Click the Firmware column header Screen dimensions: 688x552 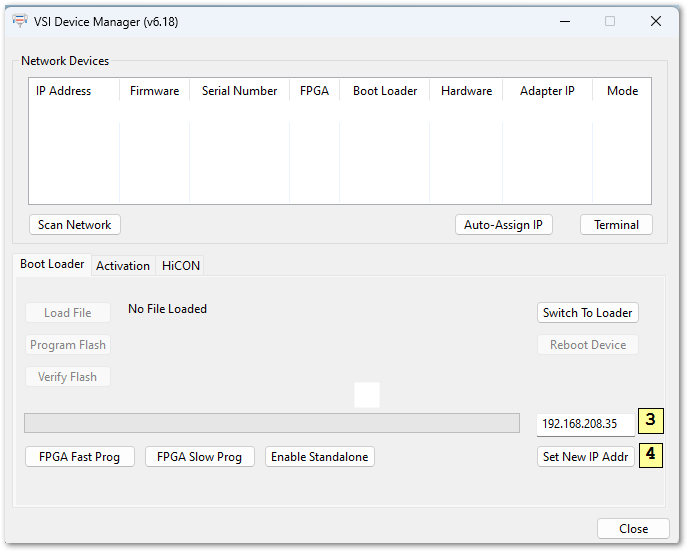[x=154, y=91]
